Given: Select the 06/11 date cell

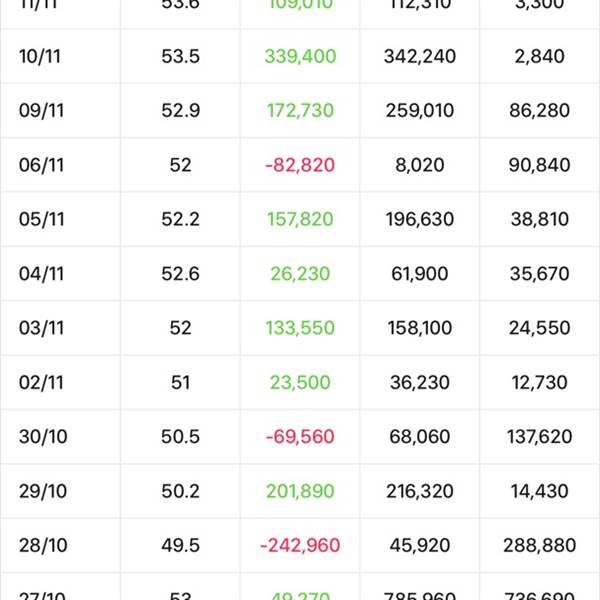Looking at the screenshot, I should point(41,165).
